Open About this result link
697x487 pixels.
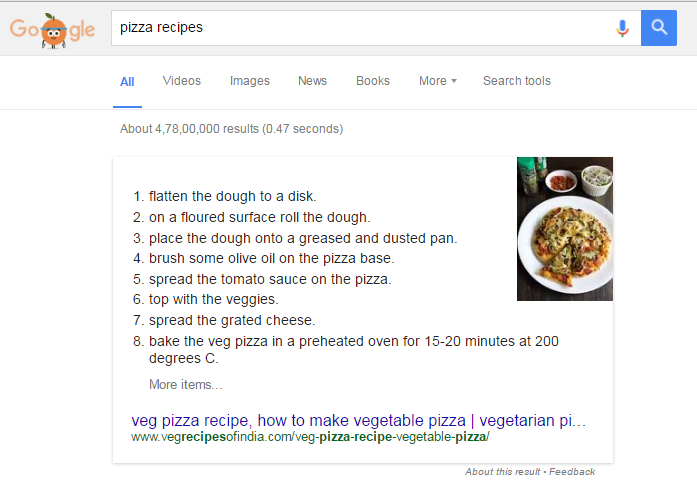pos(503,472)
